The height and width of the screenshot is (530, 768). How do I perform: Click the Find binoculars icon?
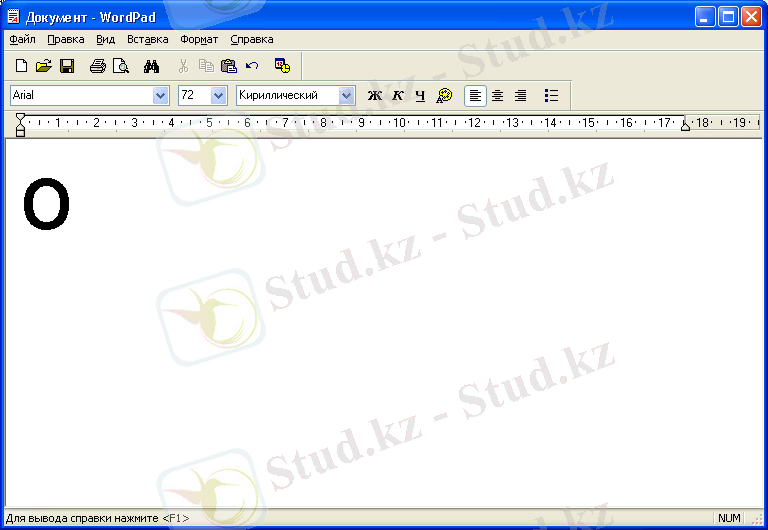(x=152, y=66)
